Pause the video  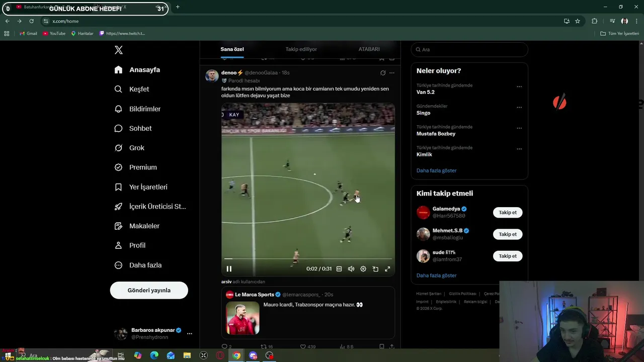click(229, 269)
